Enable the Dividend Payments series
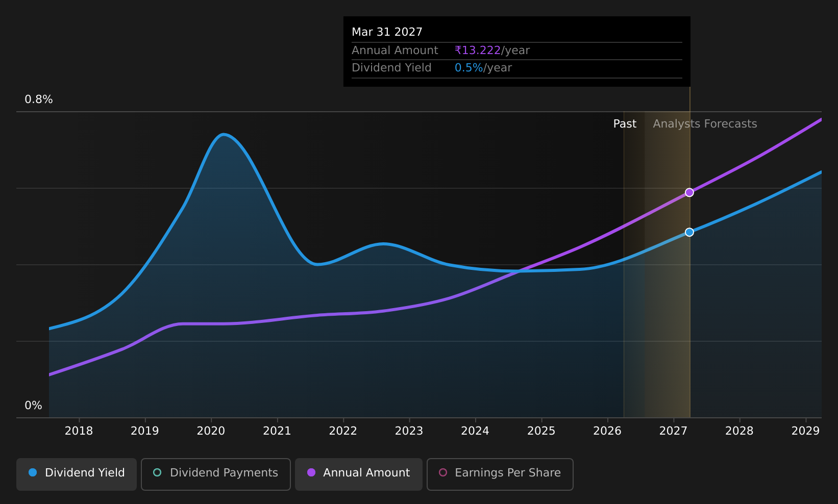 215,474
